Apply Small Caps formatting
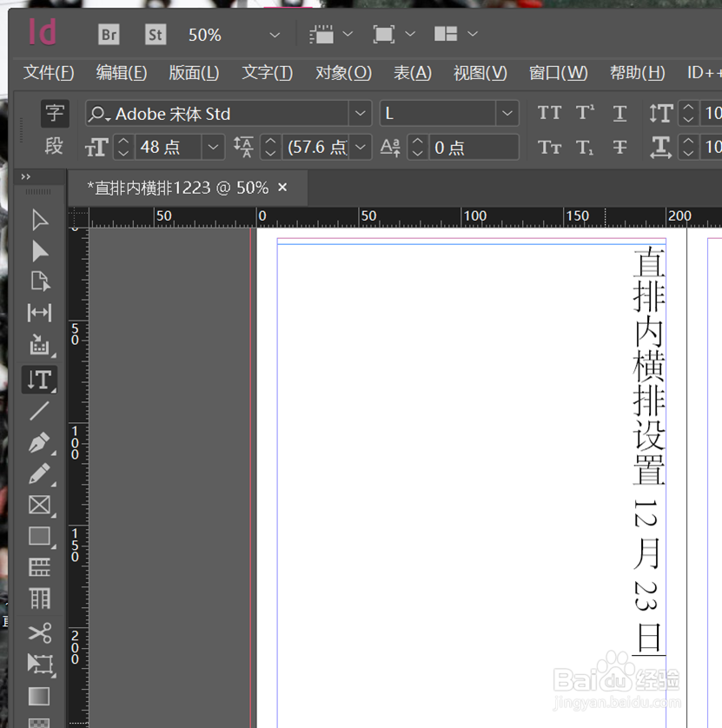The height and width of the screenshot is (728, 722). point(549,148)
